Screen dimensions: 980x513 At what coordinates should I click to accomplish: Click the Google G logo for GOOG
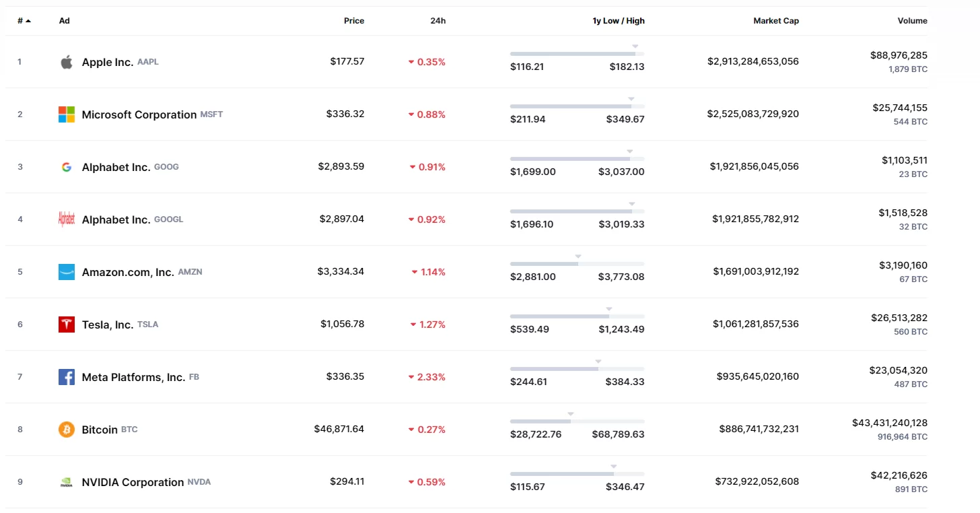pyautogui.click(x=66, y=167)
